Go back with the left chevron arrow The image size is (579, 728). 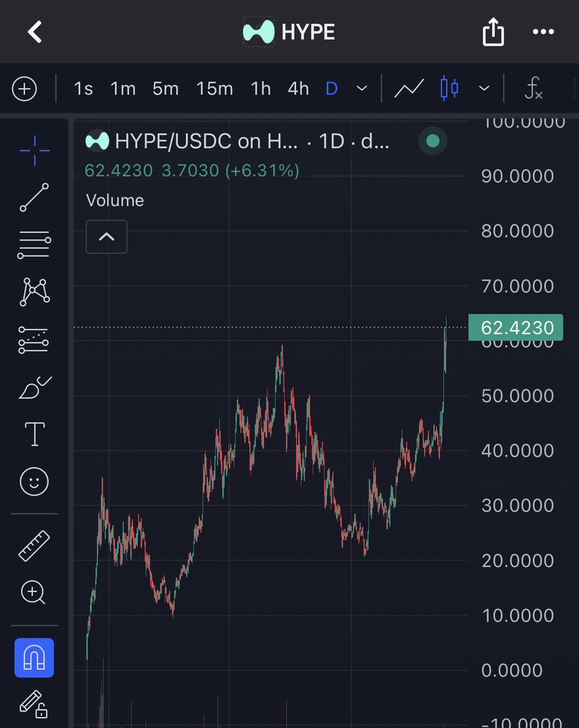(35, 32)
